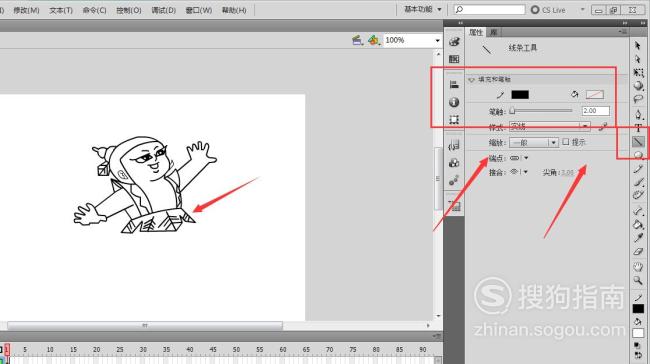Select the Line tool in toolbox

click(638, 142)
